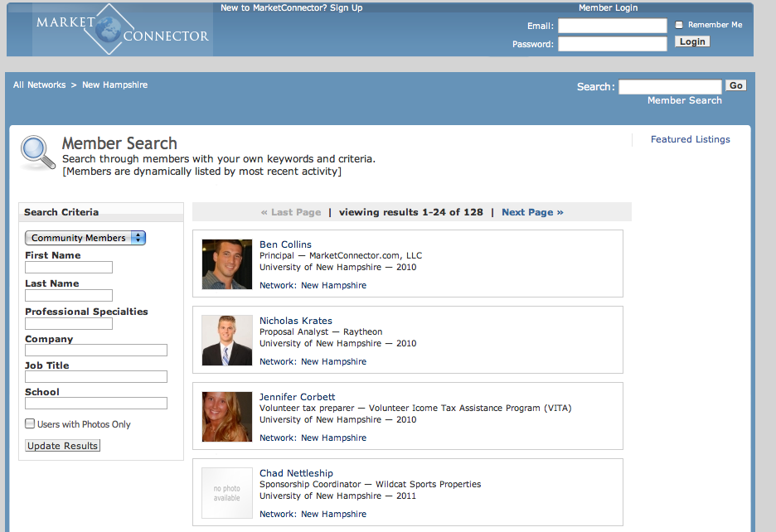Go to All Networks breadcrumb

coord(39,85)
